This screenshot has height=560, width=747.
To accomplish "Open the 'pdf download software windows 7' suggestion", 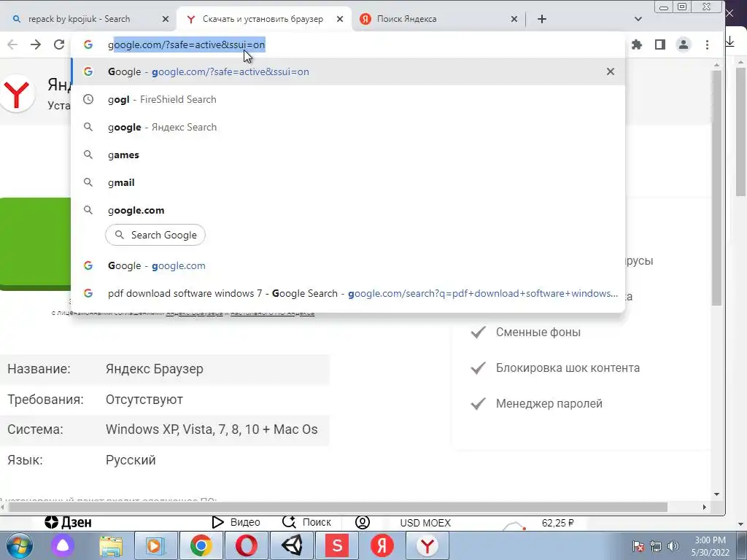I will (348, 293).
